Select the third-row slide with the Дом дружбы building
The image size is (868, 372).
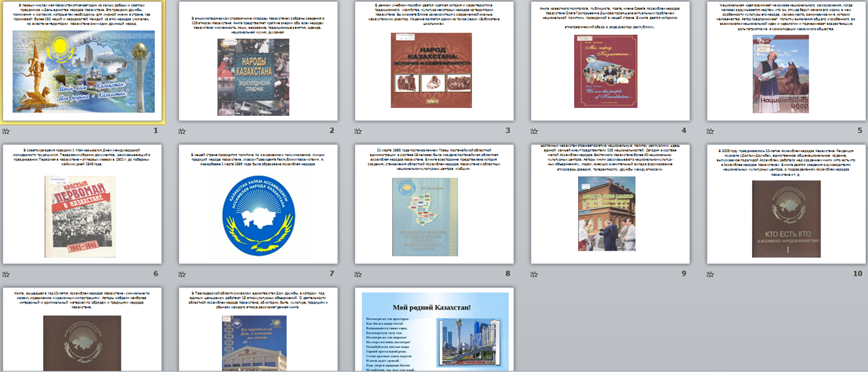click(x=258, y=329)
